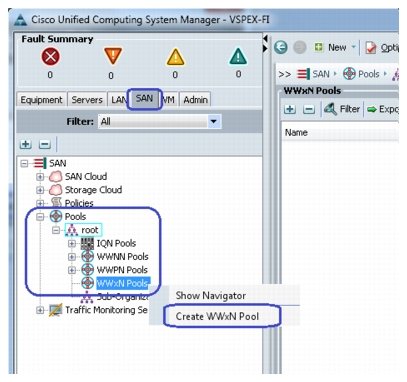Click the Storage Cloud icon
The height and width of the screenshot is (382, 407).
coord(56,190)
